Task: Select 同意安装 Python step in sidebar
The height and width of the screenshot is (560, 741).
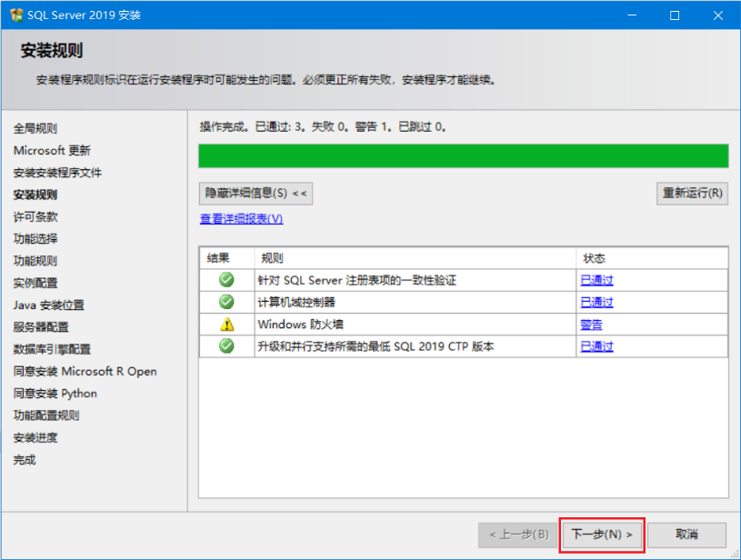Action: (55, 394)
